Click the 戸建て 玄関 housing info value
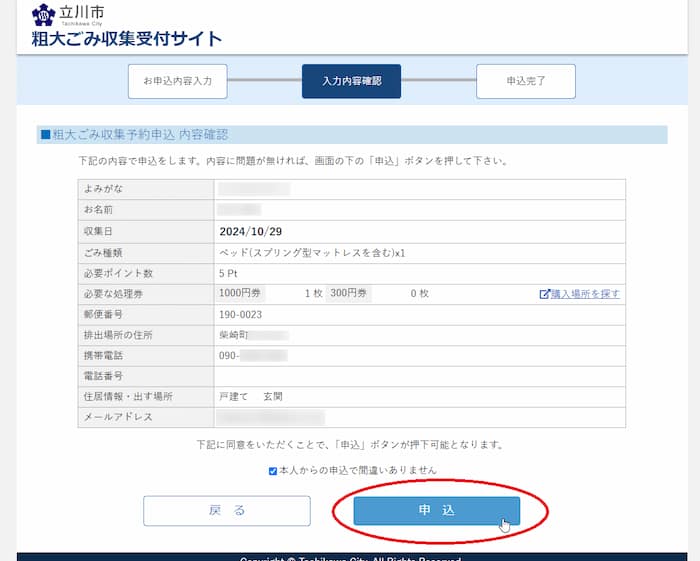Viewport: 700px width, 561px height. [252, 396]
